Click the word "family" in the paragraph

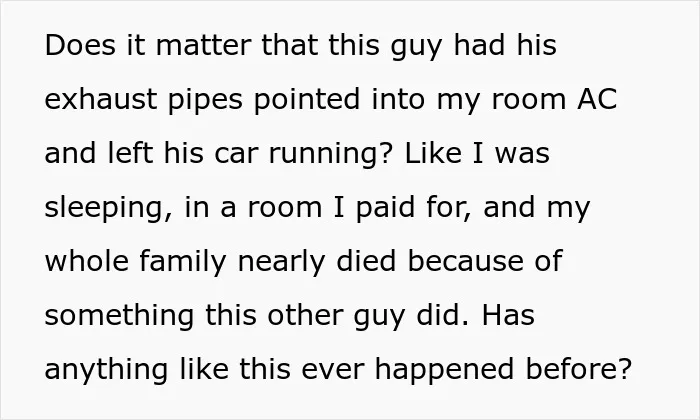pyautogui.click(x=183, y=263)
